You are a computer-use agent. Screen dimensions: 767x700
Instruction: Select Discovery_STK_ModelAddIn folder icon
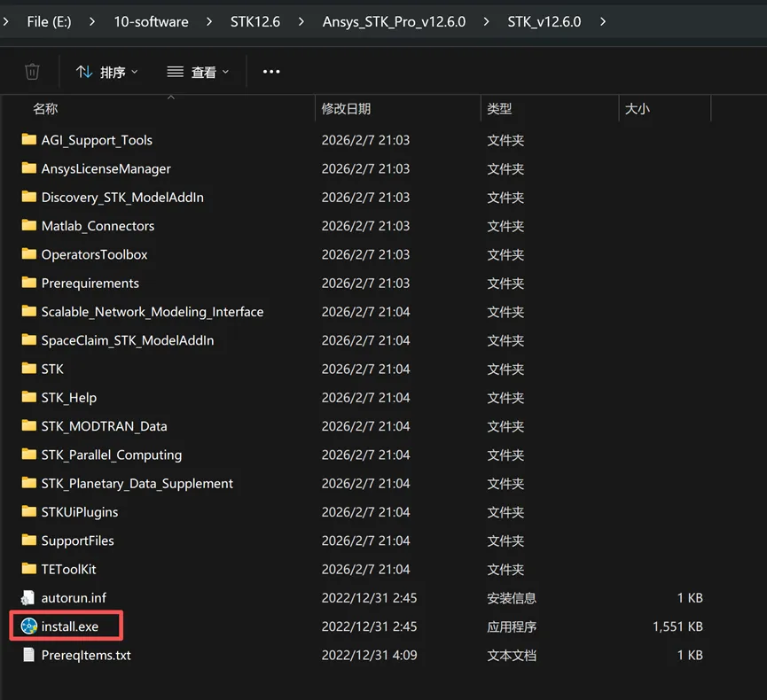click(x=29, y=197)
